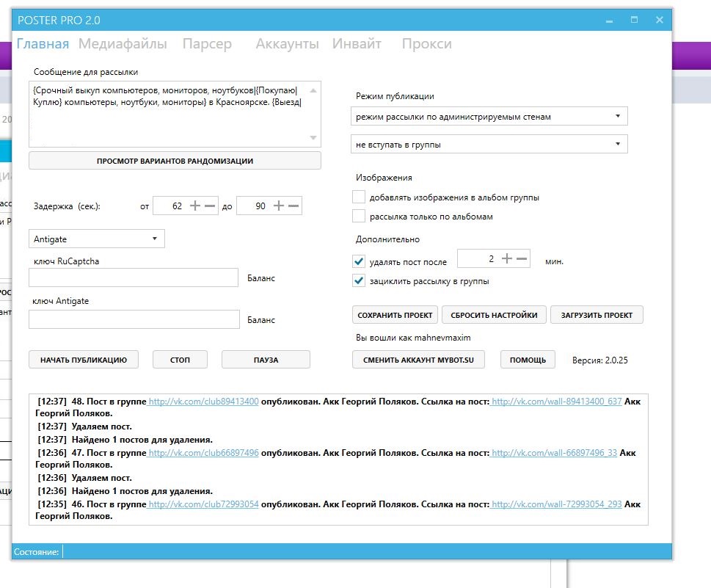
Task: Minimize the POSTER PRO window
Action: 610,21
